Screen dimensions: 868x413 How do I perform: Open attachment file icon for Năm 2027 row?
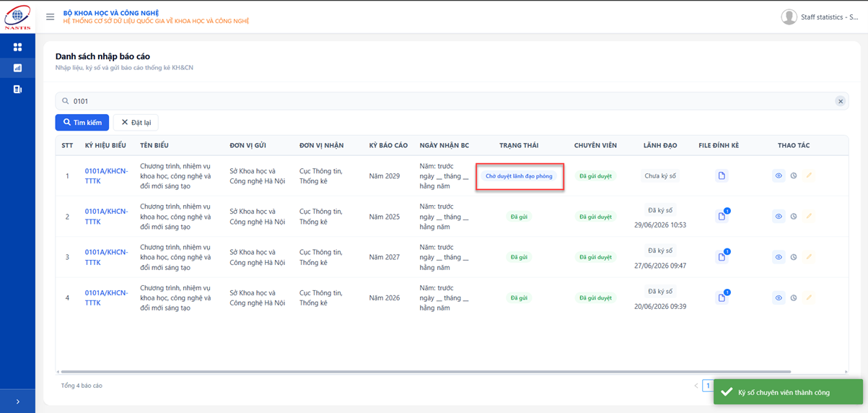(x=722, y=256)
